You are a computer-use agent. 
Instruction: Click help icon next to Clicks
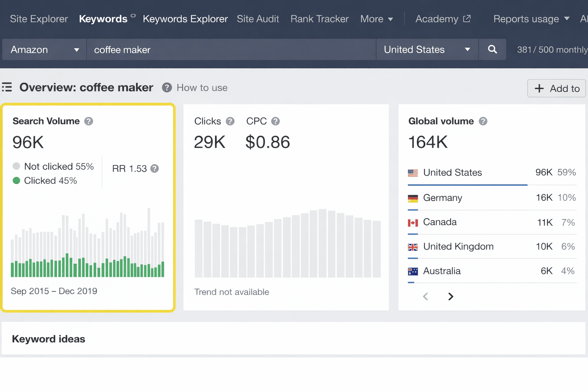(x=230, y=121)
